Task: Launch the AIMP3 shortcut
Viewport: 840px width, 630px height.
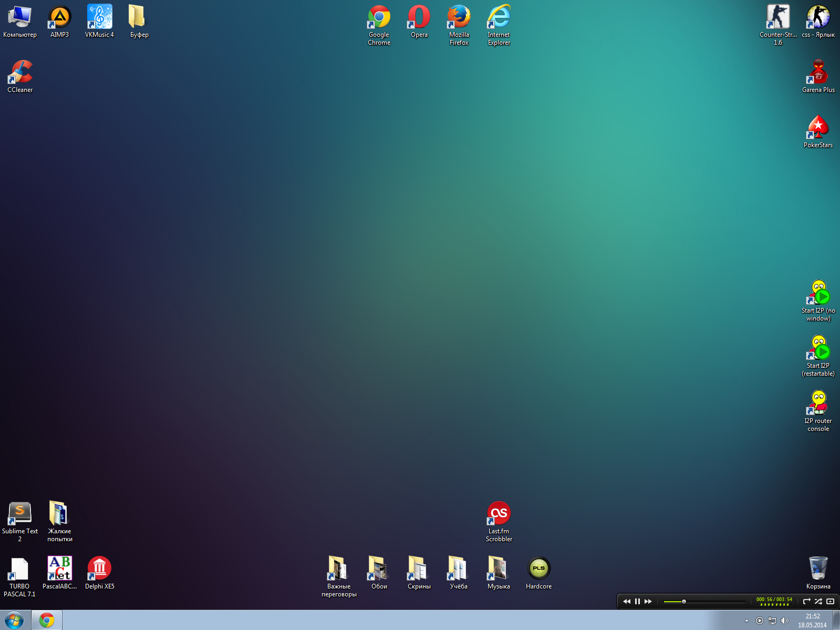Action: (59, 21)
